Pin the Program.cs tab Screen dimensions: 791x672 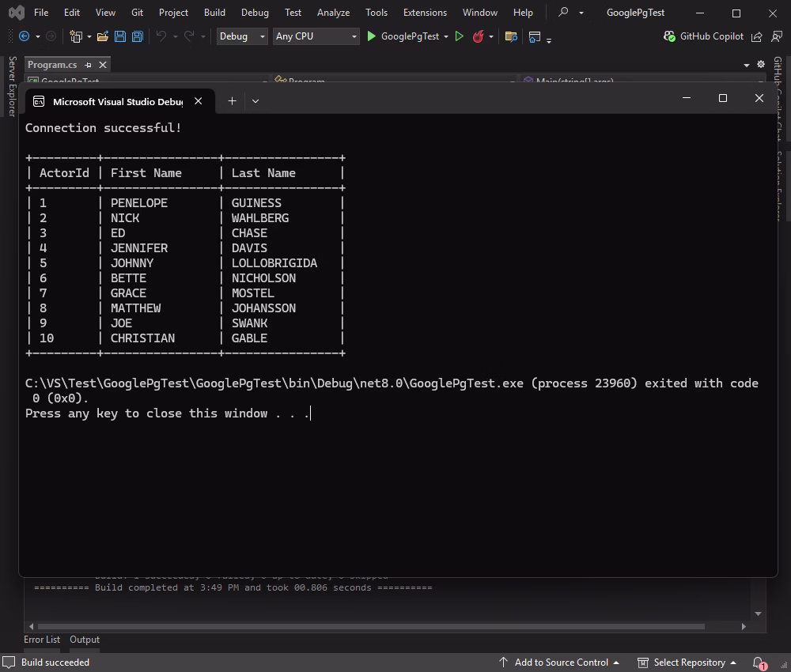pos(88,65)
